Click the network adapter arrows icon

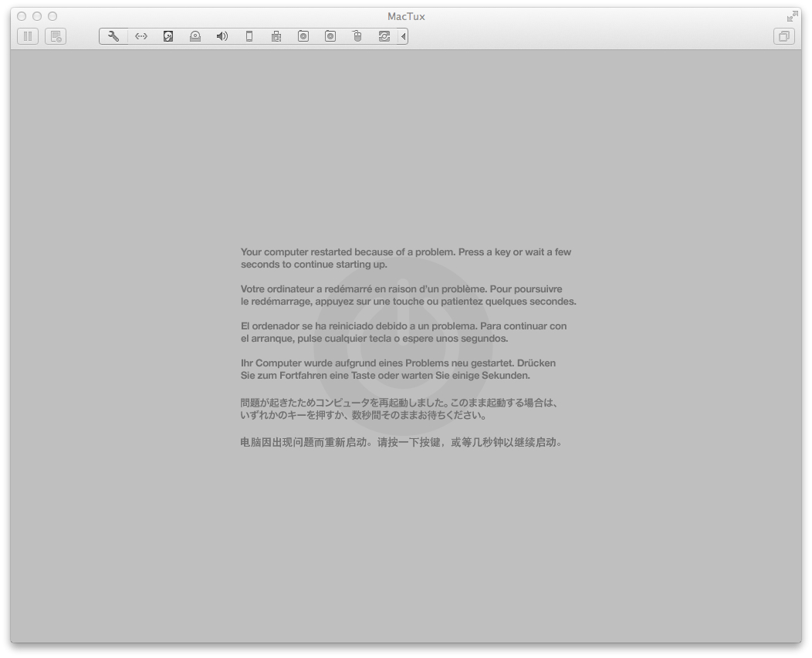(x=141, y=36)
